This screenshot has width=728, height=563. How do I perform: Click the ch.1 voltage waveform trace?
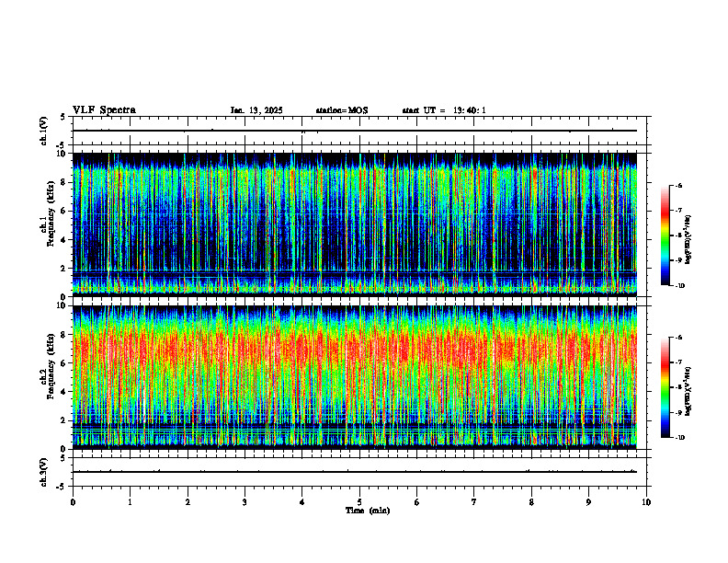(x=355, y=131)
